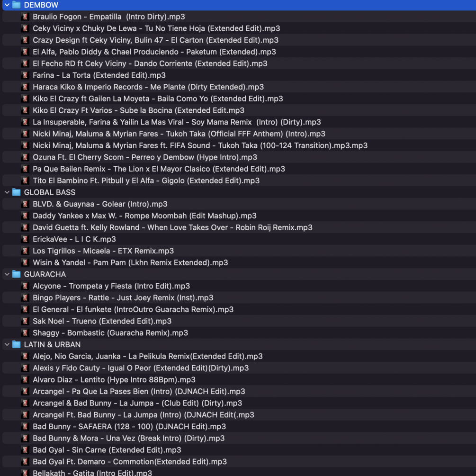Select Pa Que Bailen Remix file name

click(159, 169)
